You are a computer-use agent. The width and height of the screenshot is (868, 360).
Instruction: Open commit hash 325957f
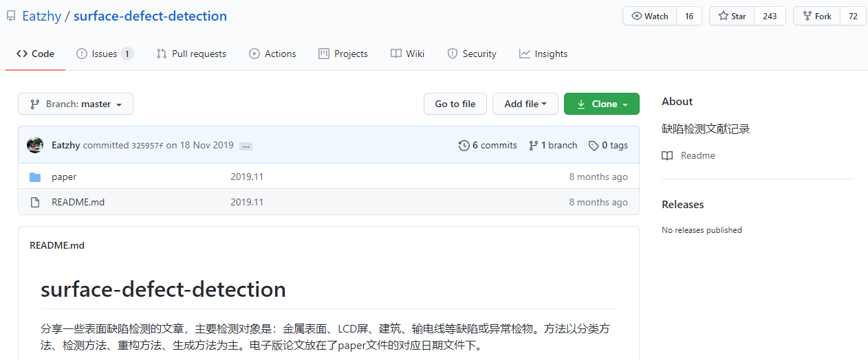pos(147,146)
